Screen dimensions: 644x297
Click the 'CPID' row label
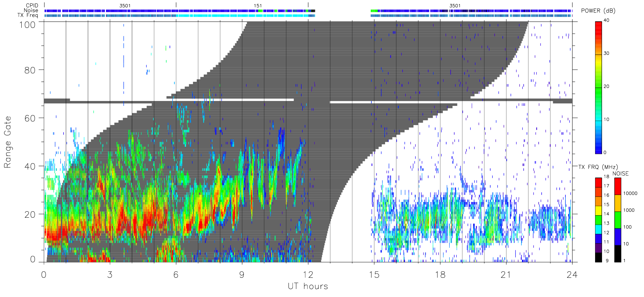[32, 6]
